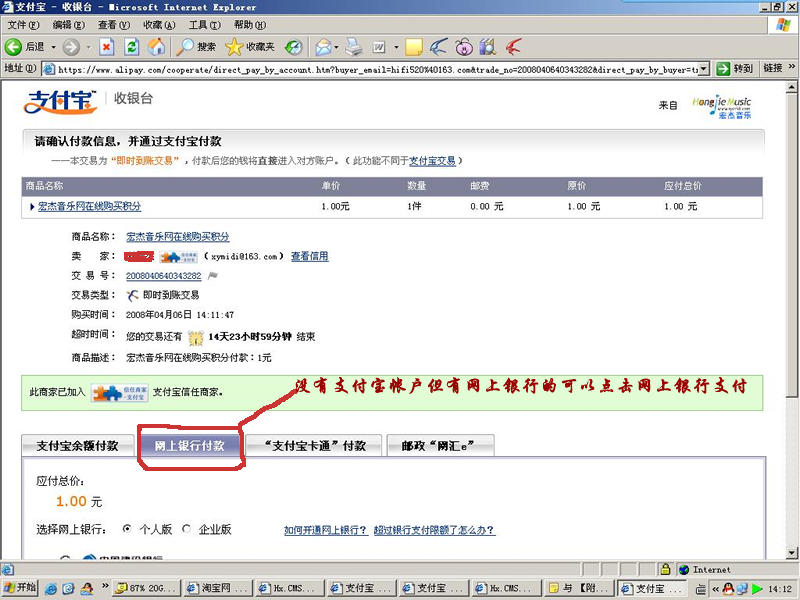800x600 pixels.
Task: Click the vertical scrollbar down arrow
Action: pos(791,553)
